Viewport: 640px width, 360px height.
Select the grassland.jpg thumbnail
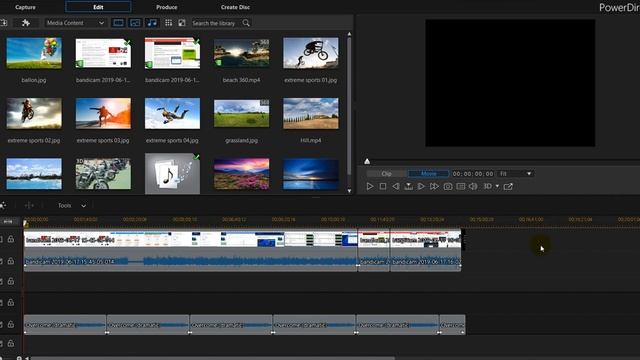[241, 113]
